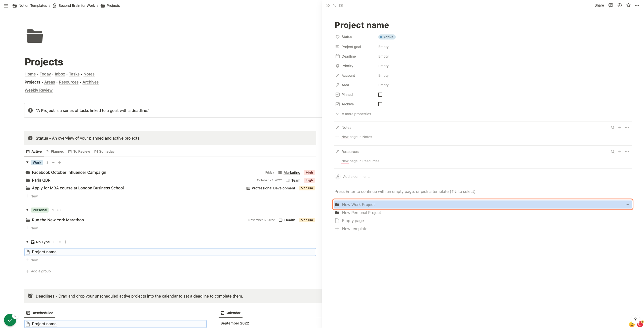Viewport: 644px width, 328px height.
Task: Open New Work Project template options
Action: tap(627, 204)
